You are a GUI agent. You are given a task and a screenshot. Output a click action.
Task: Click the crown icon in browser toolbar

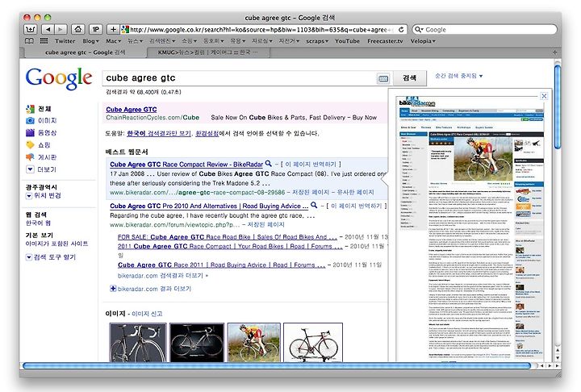(x=30, y=29)
